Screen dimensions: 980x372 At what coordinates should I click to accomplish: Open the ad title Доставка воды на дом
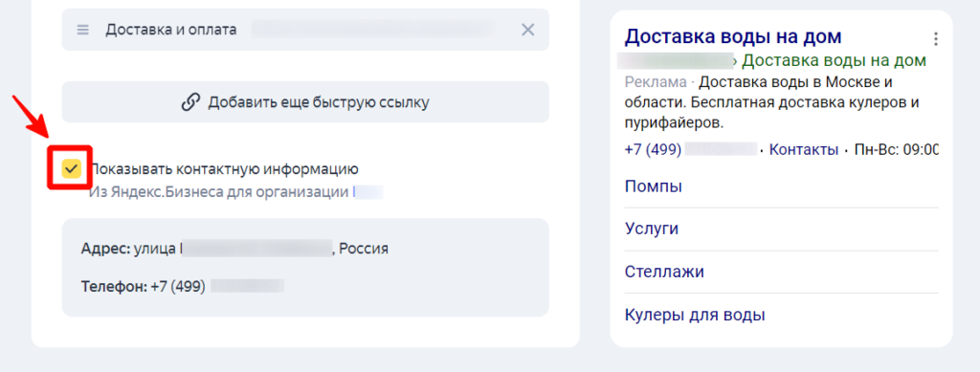point(732,36)
